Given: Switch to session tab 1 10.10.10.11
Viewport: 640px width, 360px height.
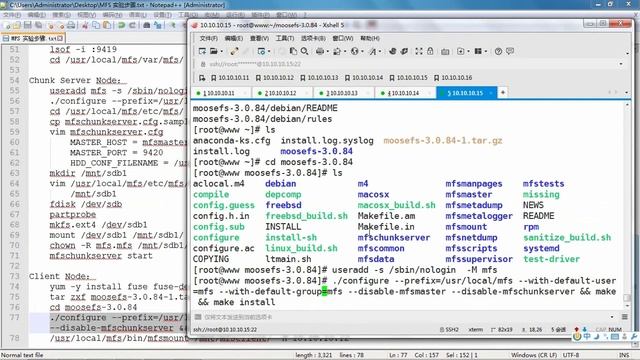Looking at the screenshot, I should 221,93.
